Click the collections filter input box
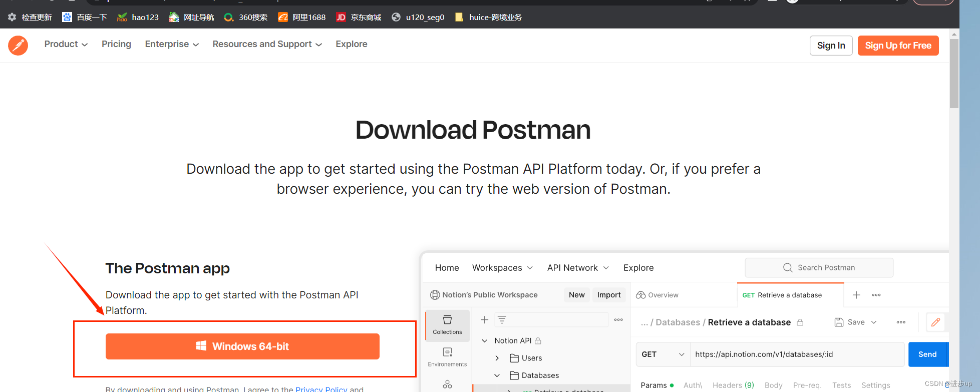980x392 pixels. [551, 319]
